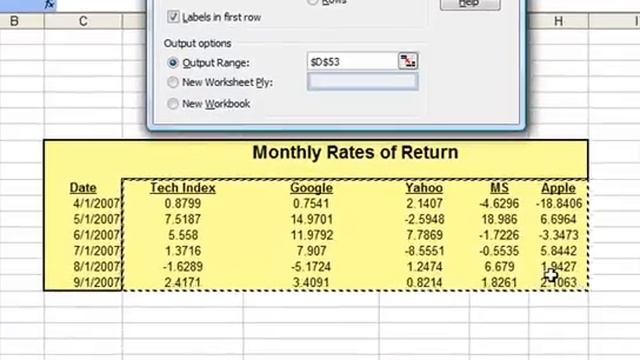Click Tech Index value 1.3716
This screenshot has width=640, height=360.
(x=183, y=251)
